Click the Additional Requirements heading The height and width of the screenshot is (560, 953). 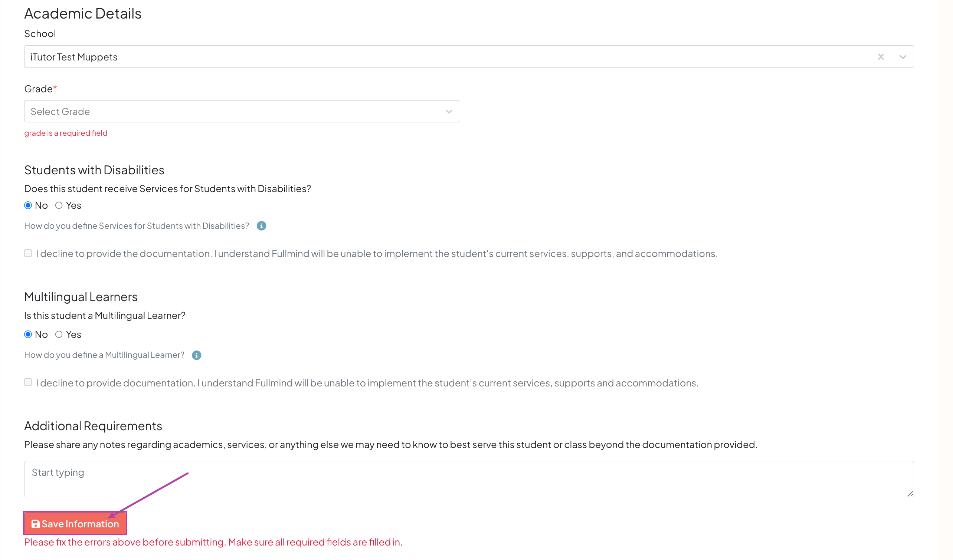(x=93, y=426)
